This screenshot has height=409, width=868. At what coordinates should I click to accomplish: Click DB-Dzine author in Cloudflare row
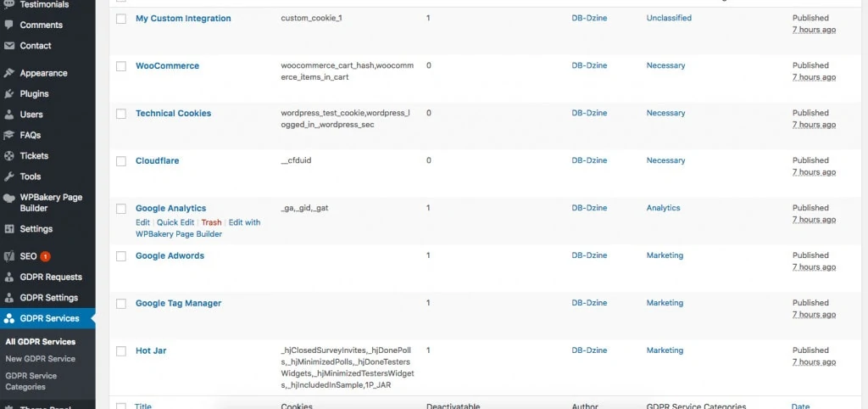click(x=589, y=160)
